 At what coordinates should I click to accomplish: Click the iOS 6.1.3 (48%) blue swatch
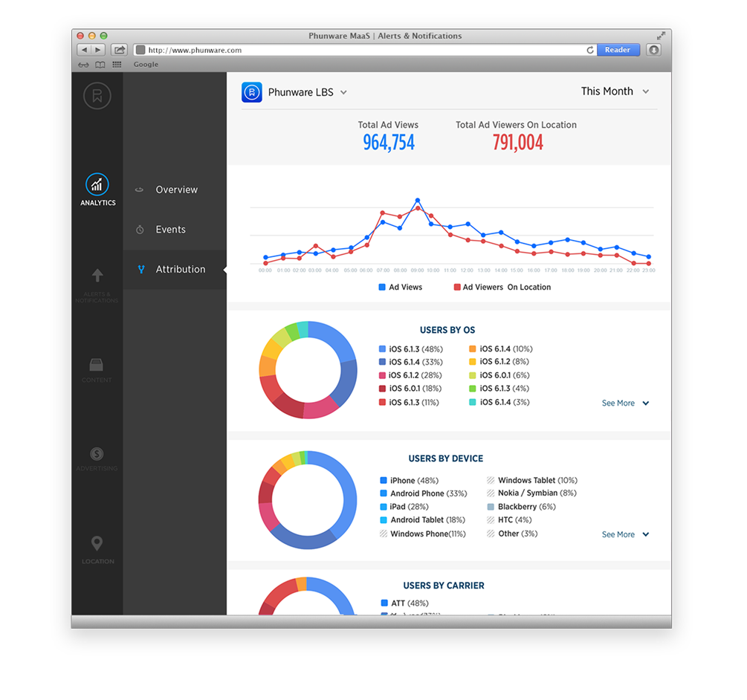pyautogui.click(x=382, y=349)
